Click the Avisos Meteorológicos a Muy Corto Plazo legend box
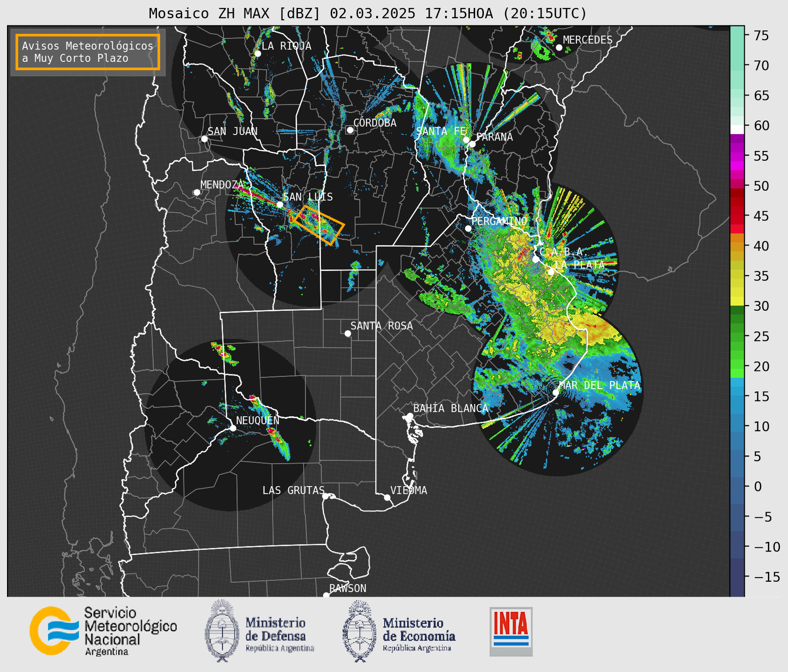Image resolution: width=788 pixels, height=672 pixels. (88, 52)
